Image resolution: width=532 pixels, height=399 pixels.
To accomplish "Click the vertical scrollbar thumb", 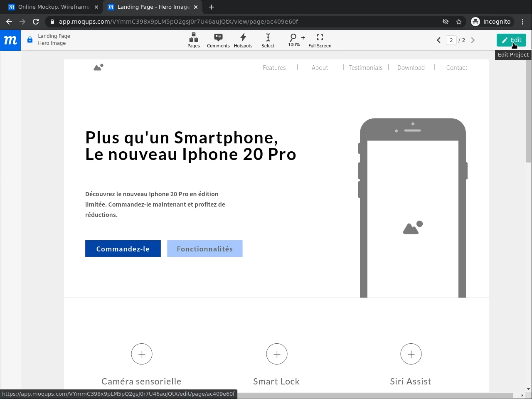I will coord(528,111).
